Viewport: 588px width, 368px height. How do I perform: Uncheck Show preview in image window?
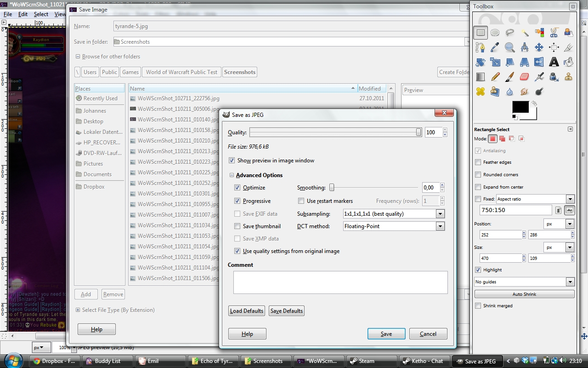point(232,161)
